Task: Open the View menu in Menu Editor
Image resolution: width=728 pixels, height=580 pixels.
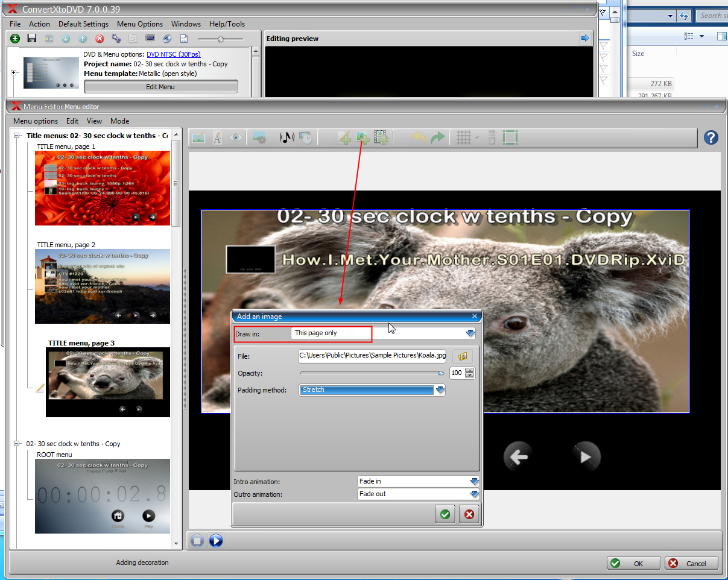Action: click(x=94, y=121)
